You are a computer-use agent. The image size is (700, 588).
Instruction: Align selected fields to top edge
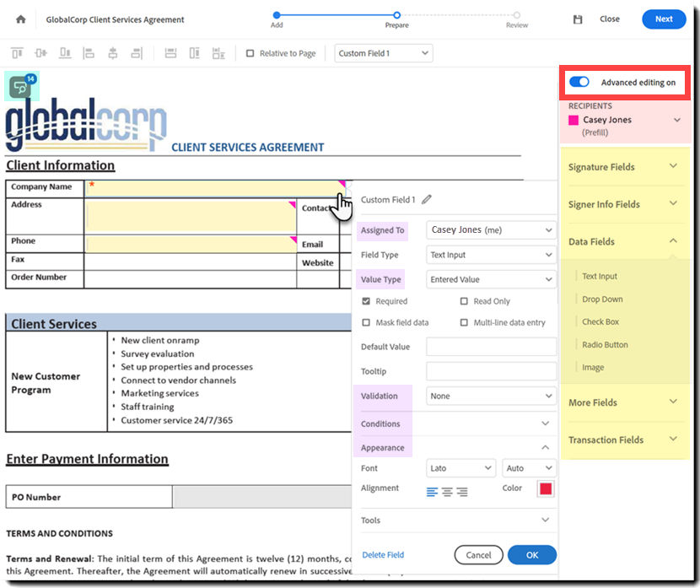tap(17, 53)
